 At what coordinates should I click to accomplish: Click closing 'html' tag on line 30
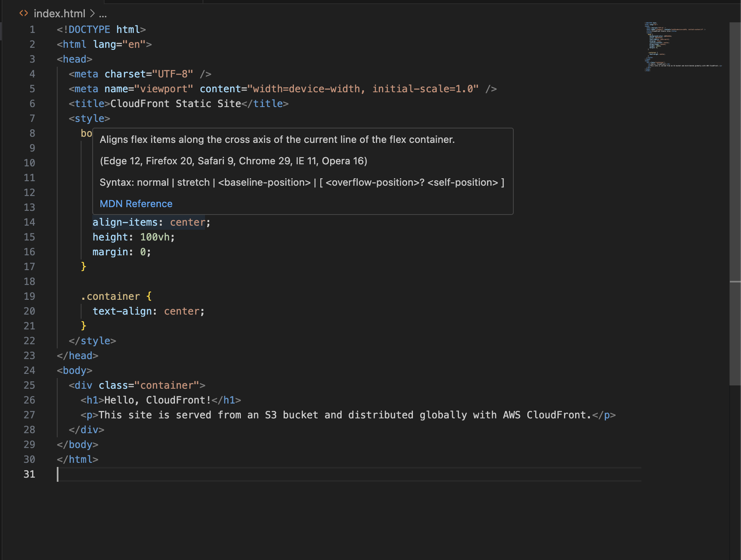pos(78,460)
